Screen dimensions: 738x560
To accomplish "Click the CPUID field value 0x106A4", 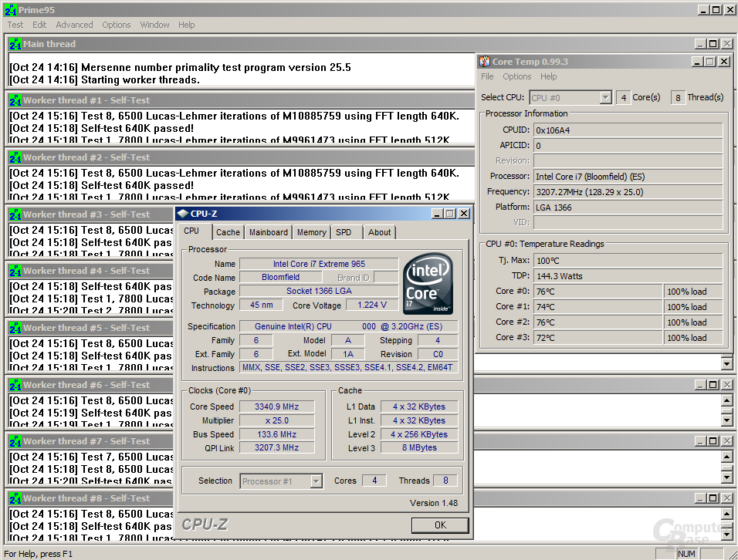I will (x=628, y=130).
